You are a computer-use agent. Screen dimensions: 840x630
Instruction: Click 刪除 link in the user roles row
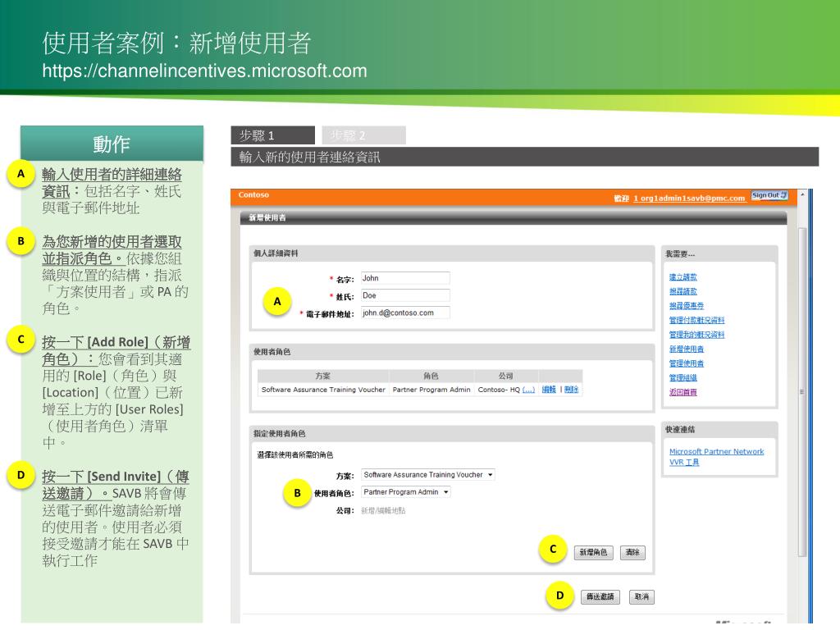(x=571, y=390)
